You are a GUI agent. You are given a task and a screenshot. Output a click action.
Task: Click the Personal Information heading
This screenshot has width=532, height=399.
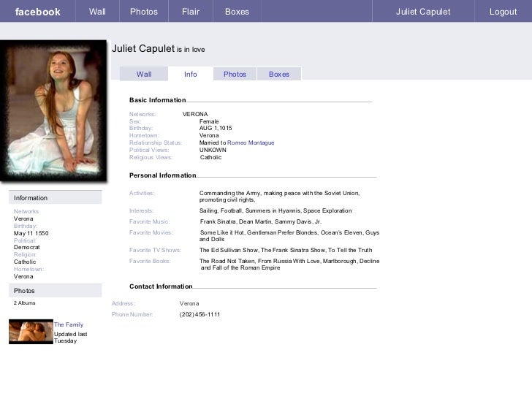coord(162,175)
